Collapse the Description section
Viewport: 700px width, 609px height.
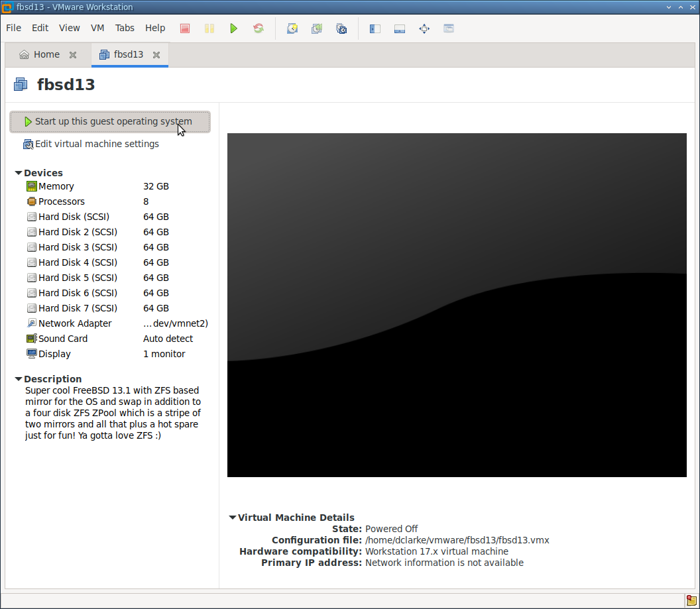[19, 379]
